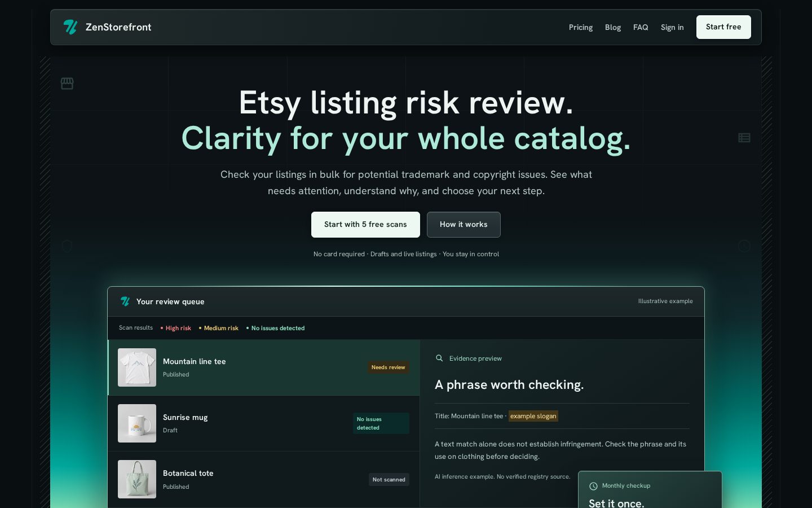Click the Needs review badge
Viewport: 812px width, 508px height.
[389, 367]
